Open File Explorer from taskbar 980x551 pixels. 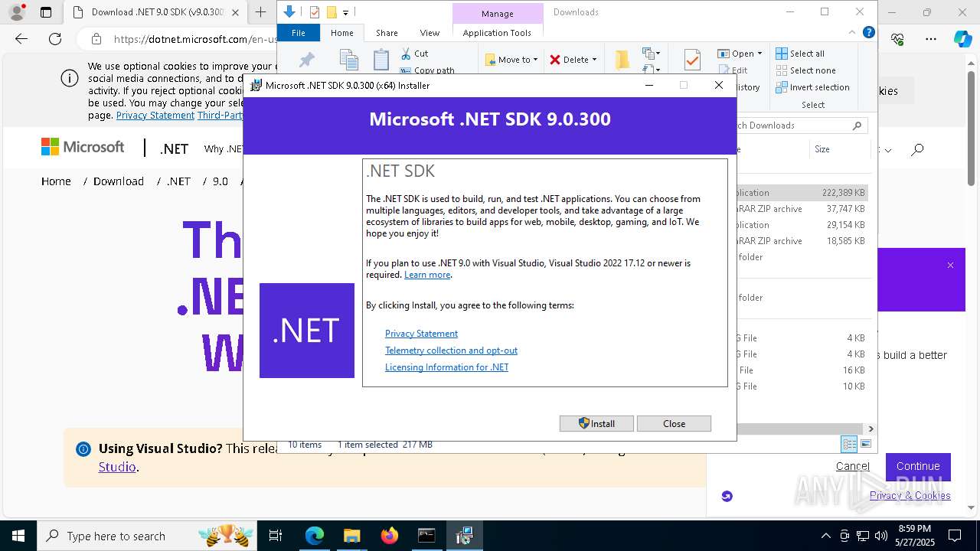point(351,536)
